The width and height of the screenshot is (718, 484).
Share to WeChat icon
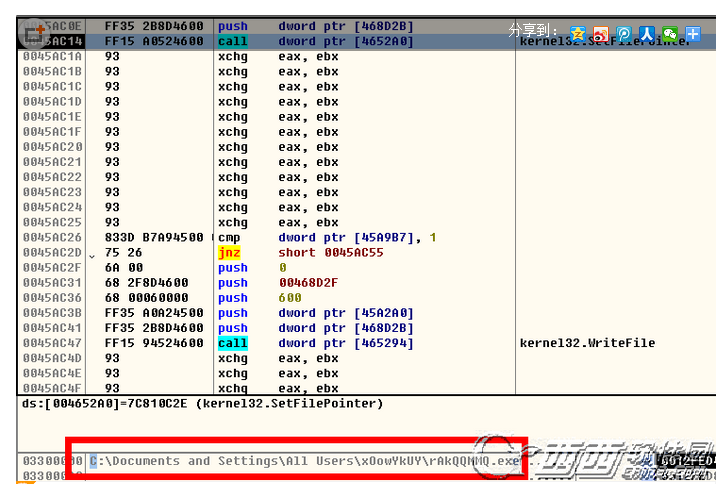pos(670,34)
